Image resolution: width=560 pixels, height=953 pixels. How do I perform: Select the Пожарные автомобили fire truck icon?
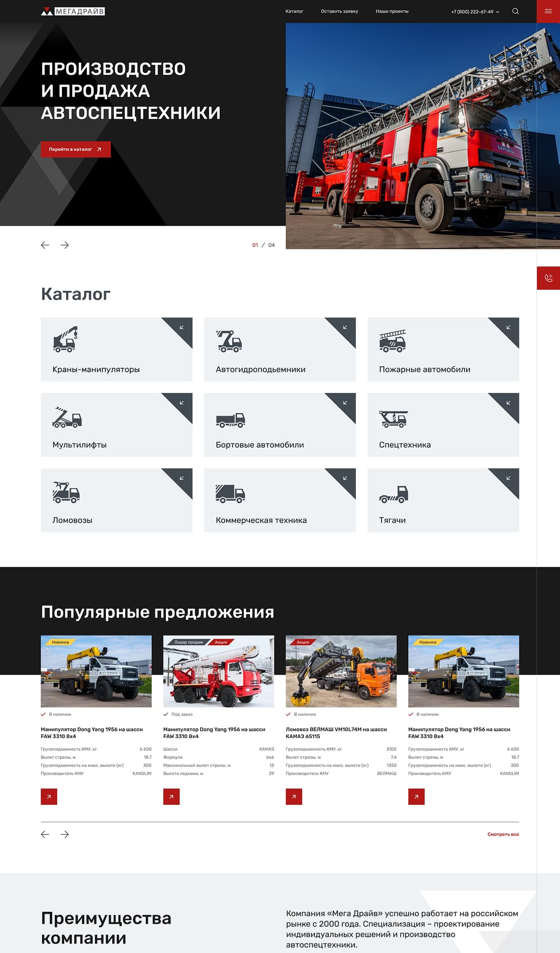coord(392,341)
